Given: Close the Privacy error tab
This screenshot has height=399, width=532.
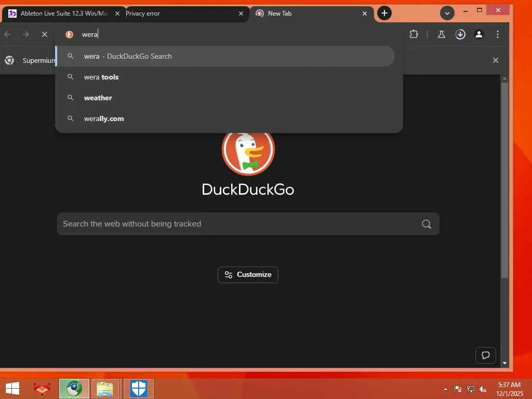Looking at the screenshot, I should click(241, 14).
